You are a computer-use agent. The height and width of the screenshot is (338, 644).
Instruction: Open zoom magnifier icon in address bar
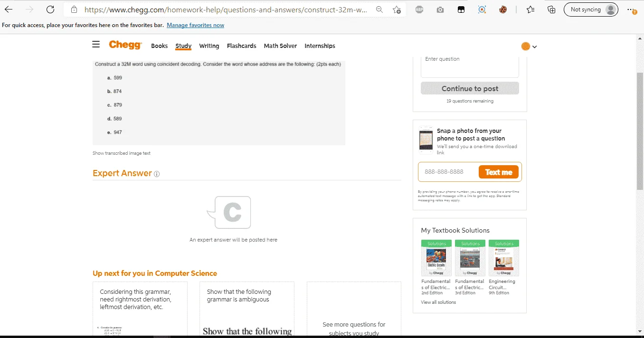[x=379, y=9]
